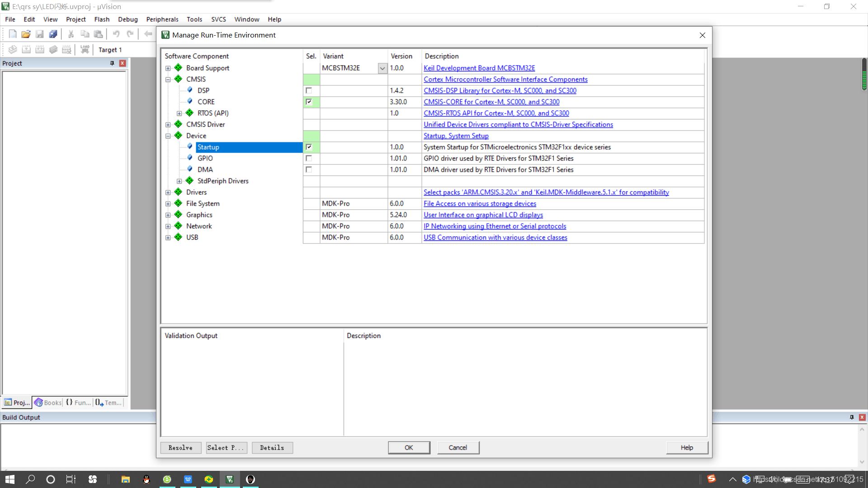This screenshot has width=868, height=488.
Task: Close the Build Output panel
Action: coord(862,418)
